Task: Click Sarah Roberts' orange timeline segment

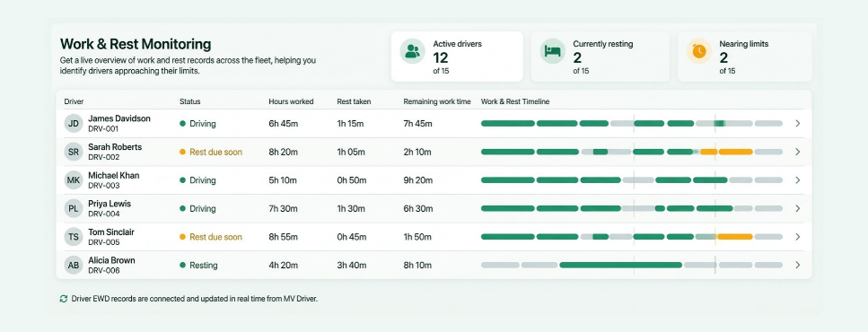Action: click(726, 152)
